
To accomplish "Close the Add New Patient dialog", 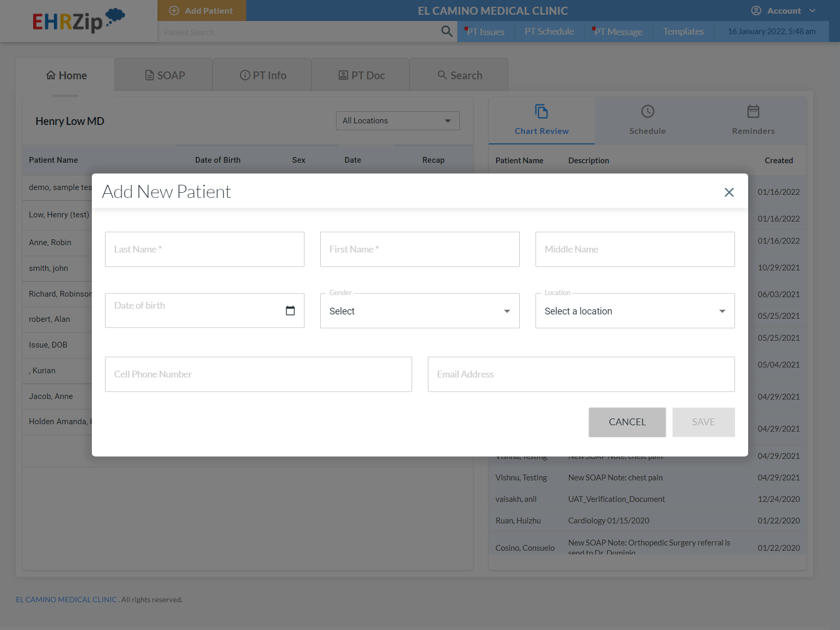I will pos(729,192).
